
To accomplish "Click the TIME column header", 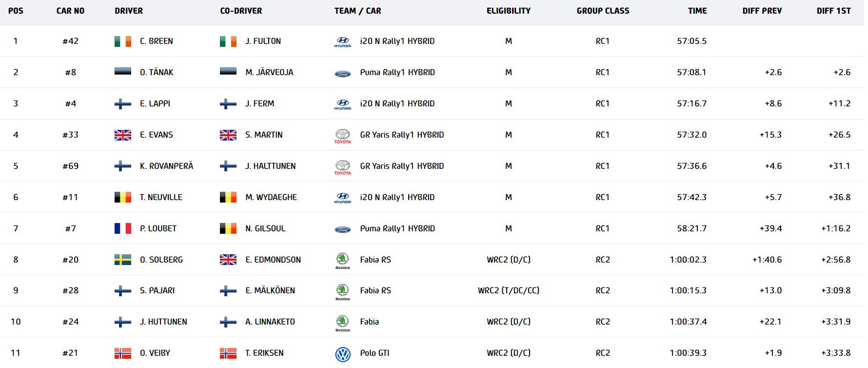I will click(x=697, y=11).
